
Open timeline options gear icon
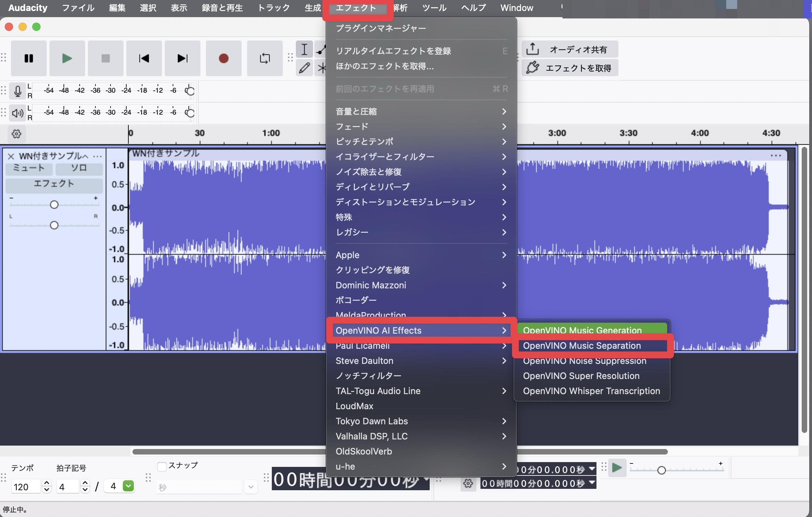(x=16, y=134)
